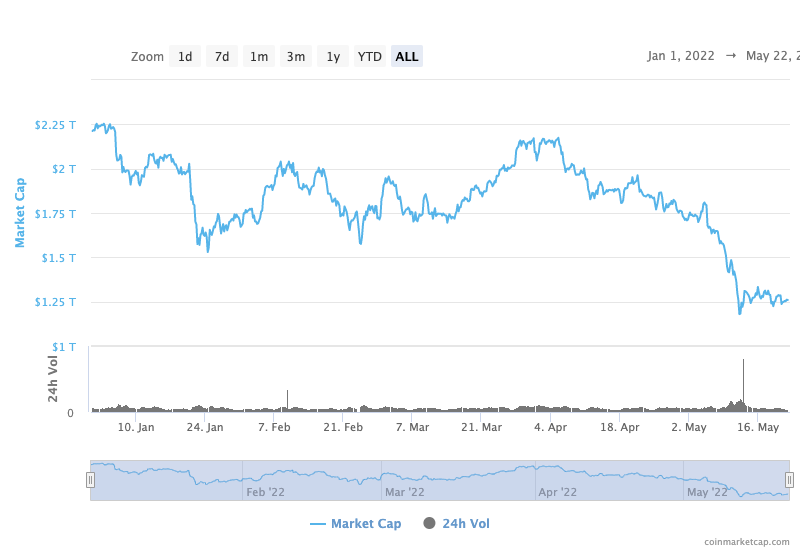Click Mar '22 in the navigator timeline
800x550 pixels.
[x=405, y=492]
